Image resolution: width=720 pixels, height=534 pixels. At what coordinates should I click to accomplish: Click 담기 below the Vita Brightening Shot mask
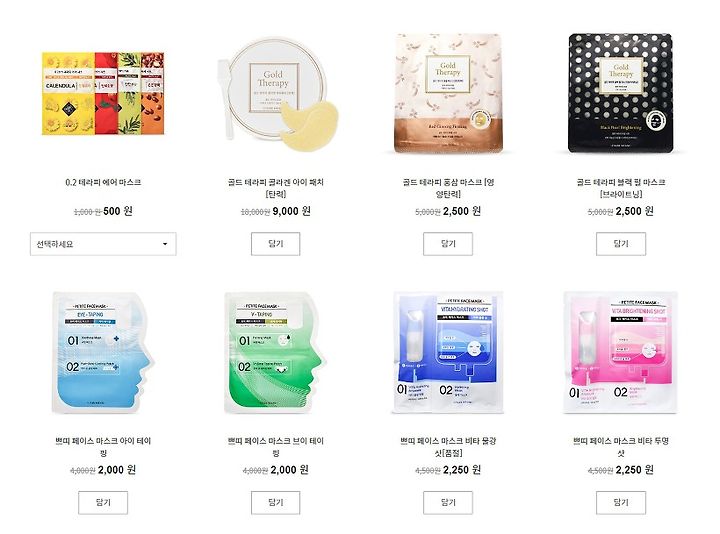point(621,503)
